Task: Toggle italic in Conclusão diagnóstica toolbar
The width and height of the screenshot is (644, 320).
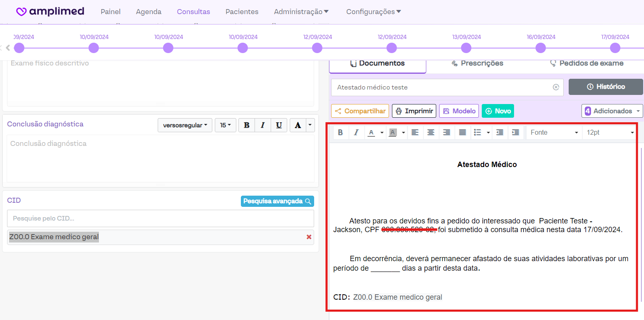Action: pos(262,125)
